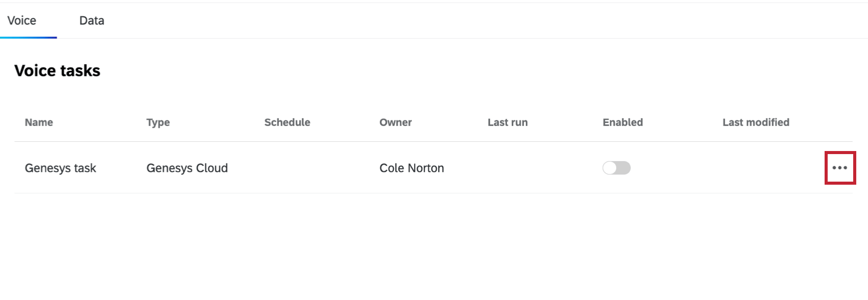The height and width of the screenshot is (300, 868).
Task: Select the Voice tab
Action: [x=22, y=20]
